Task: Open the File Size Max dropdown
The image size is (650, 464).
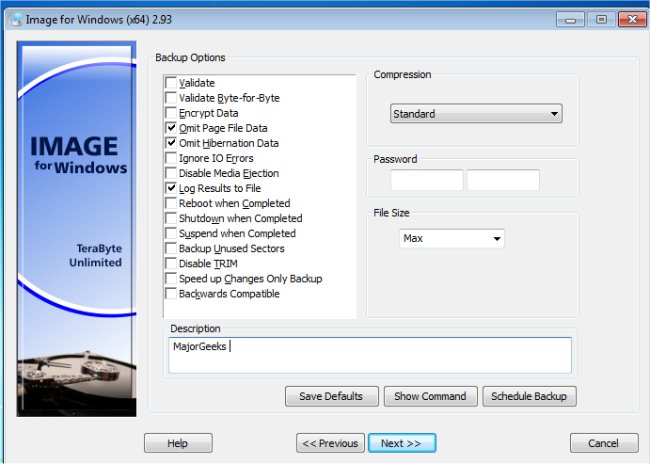Action: click(x=452, y=238)
